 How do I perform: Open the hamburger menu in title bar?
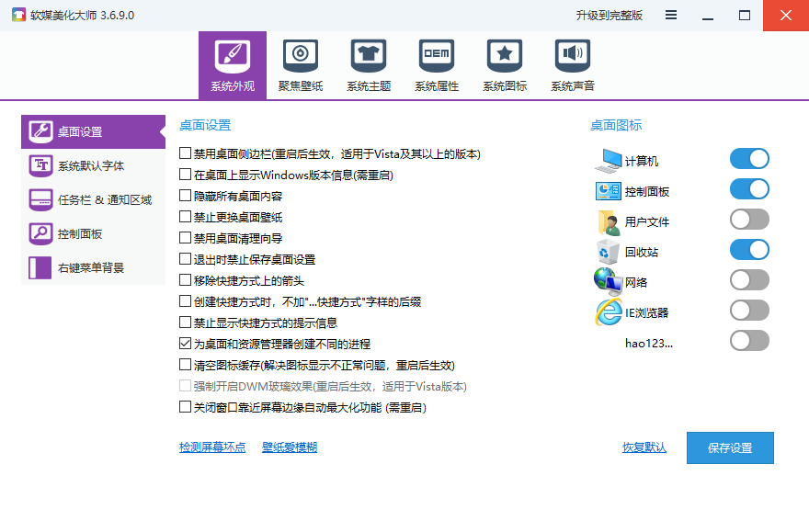click(671, 16)
